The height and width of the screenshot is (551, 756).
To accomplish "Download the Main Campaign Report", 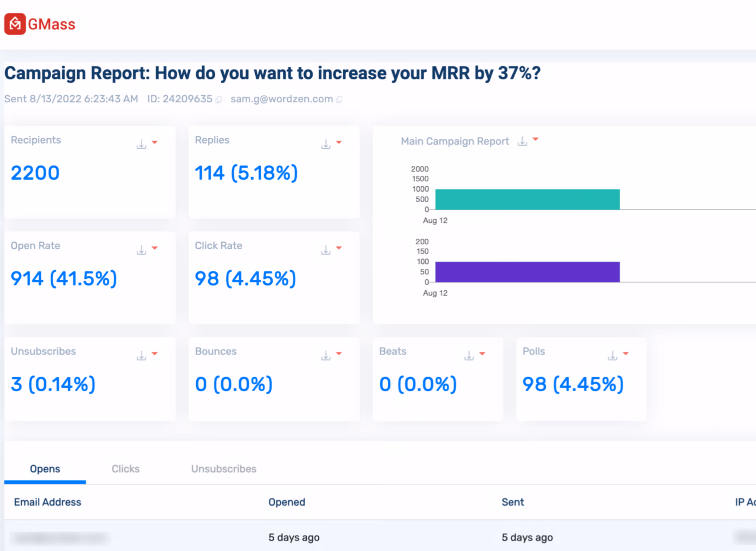I will (522, 141).
